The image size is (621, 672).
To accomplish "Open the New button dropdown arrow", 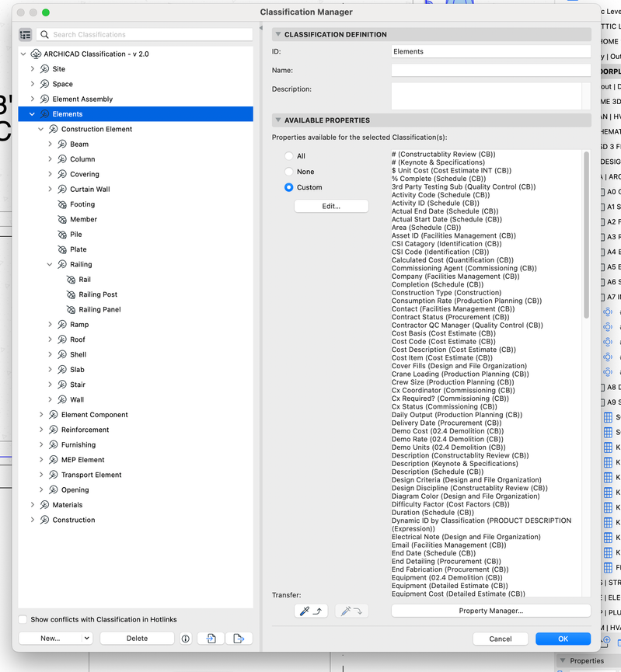I will tap(86, 639).
